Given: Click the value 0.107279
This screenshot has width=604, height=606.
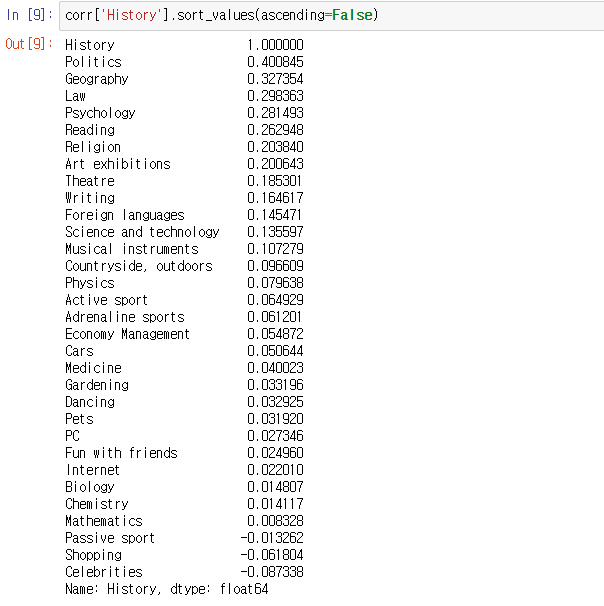Looking at the screenshot, I should point(275,249).
